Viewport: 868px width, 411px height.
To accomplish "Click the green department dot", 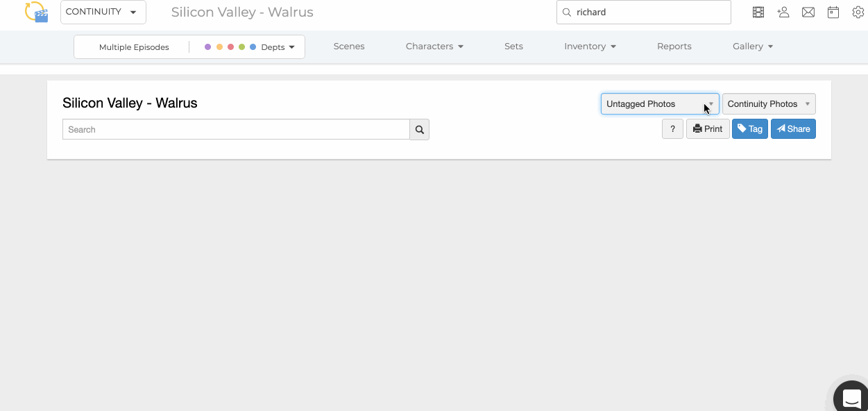I will [x=241, y=47].
